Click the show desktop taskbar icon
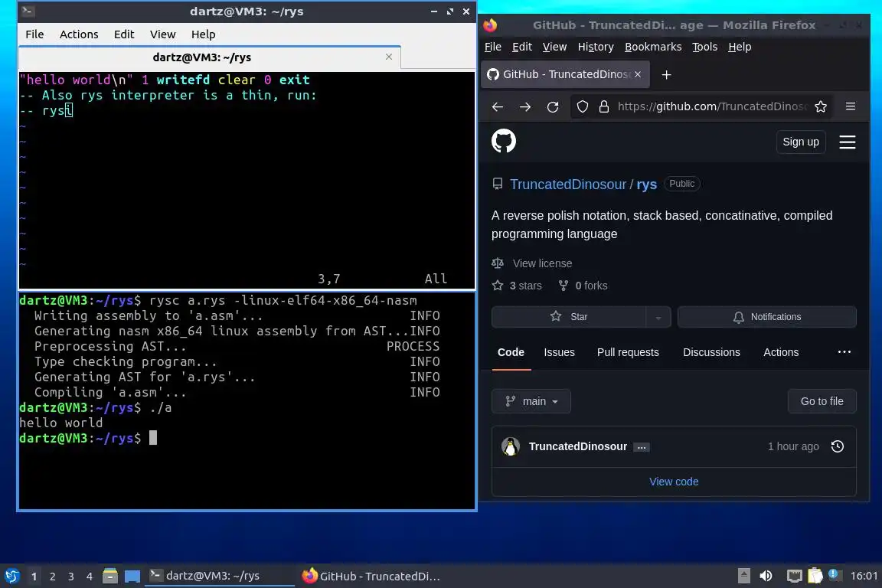Viewport: 882px width, 588px height. (x=132, y=576)
